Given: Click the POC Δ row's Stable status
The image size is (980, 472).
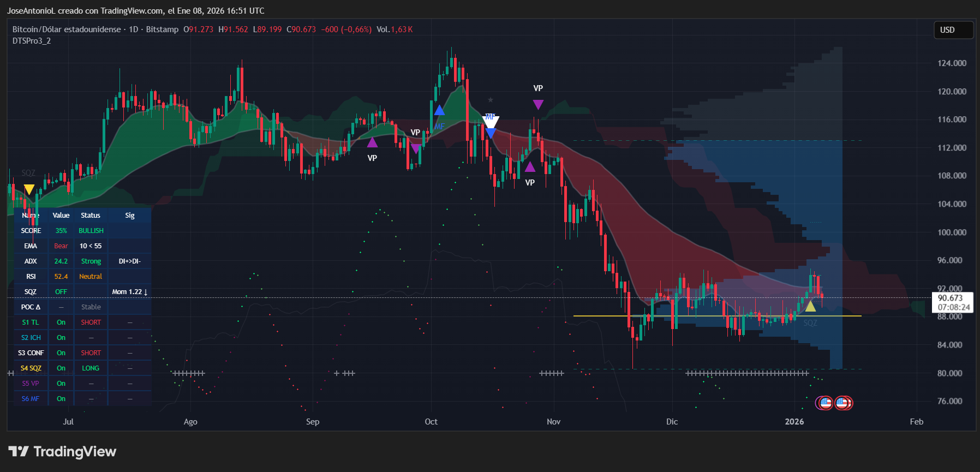Looking at the screenshot, I should tap(91, 307).
